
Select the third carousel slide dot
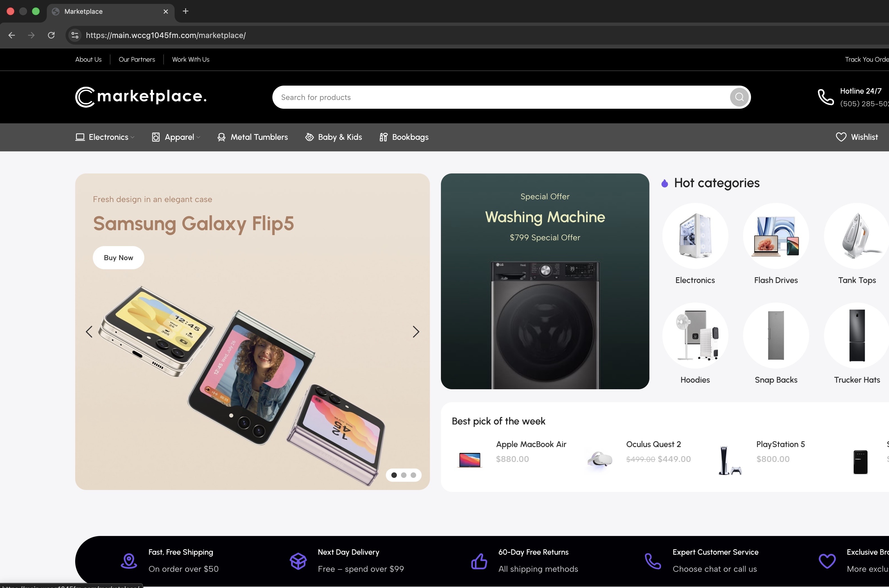(413, 475)
